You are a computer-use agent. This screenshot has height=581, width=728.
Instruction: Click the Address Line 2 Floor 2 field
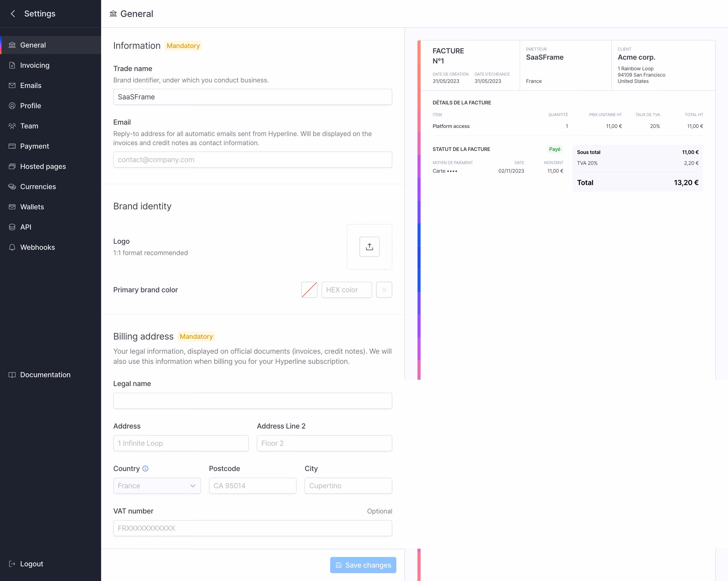tap(325, 443)
